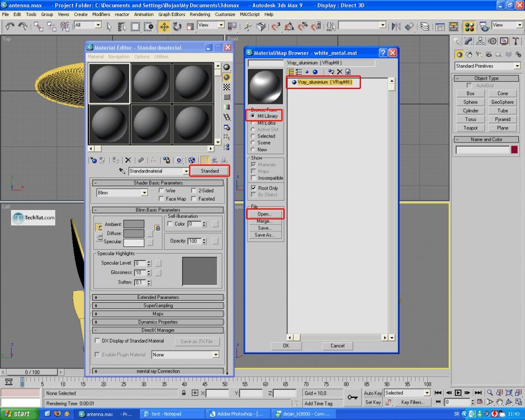Activate the Select and Link tool
The image size is (525, 420).
point(38,27)
